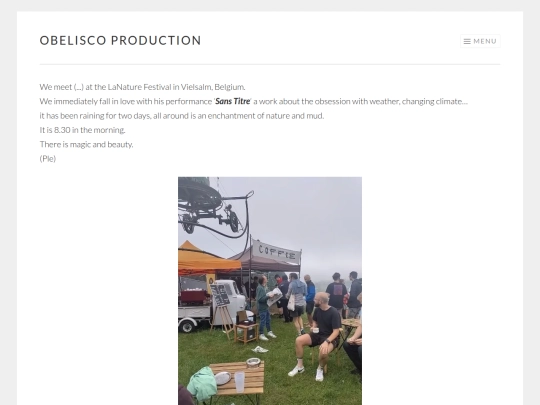The height and width of the screenshot is (405, 540).
Task: Click the COFFIE banner in the photo
Action: pyautogui.click(x=277, y=253)
